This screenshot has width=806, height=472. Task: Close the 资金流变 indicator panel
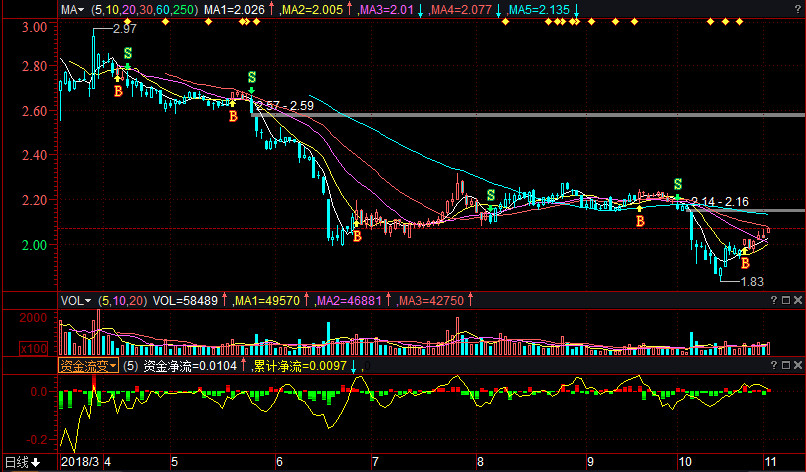tap(798, 366)
